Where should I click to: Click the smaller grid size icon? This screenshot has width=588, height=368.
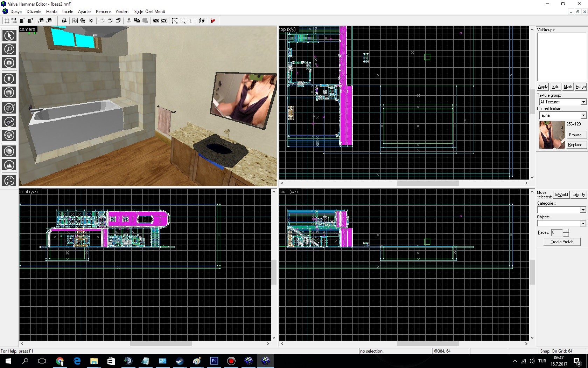(22, 21)
